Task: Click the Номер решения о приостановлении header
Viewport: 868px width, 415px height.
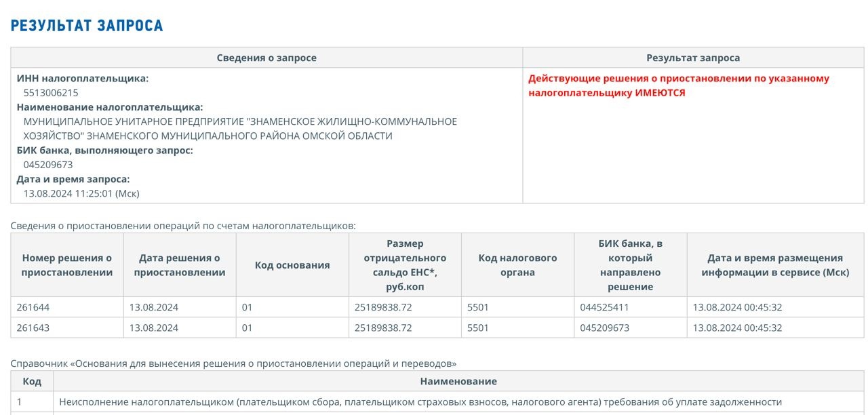Action: pyautogui.click(x=67, y=265)
